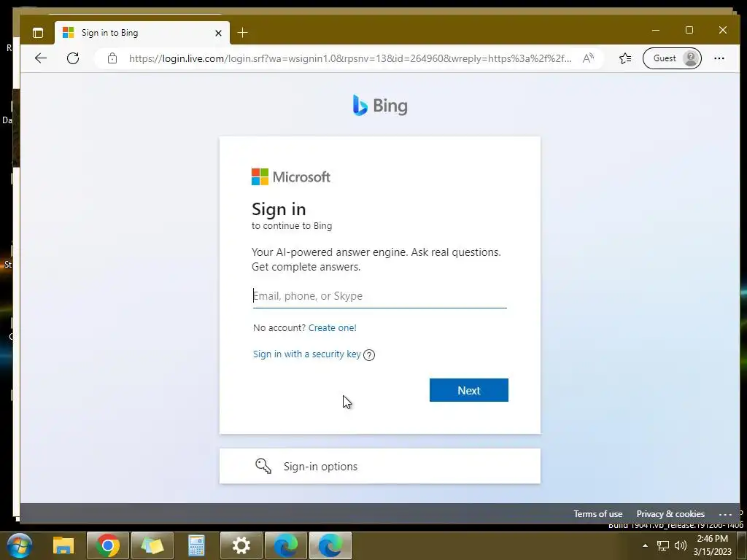The width and height of the screenshot is (747, 560).
Task: Click the address bar URL
Action: 350,58
